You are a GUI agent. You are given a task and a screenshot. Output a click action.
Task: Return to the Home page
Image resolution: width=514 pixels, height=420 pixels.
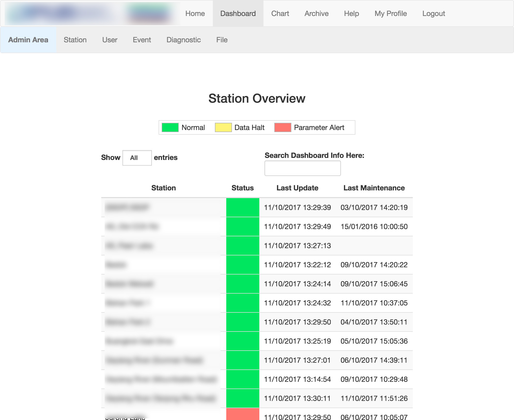(x=195, y=13)
